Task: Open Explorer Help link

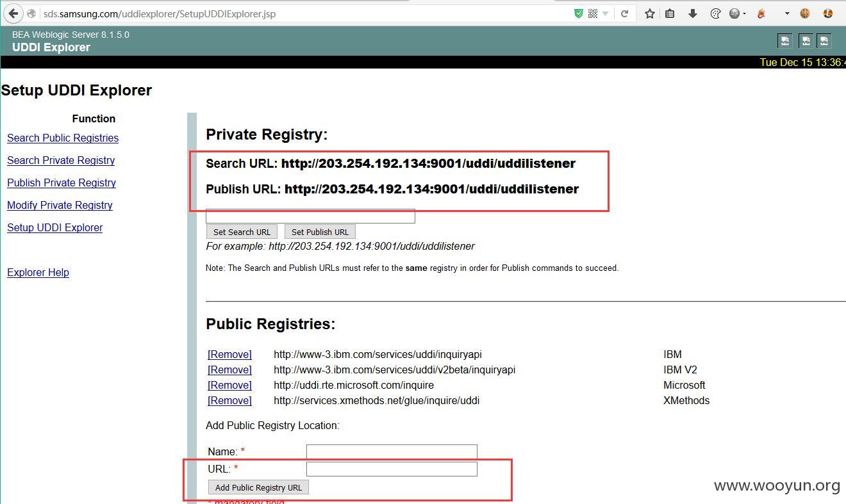Action: pos(38,272)
